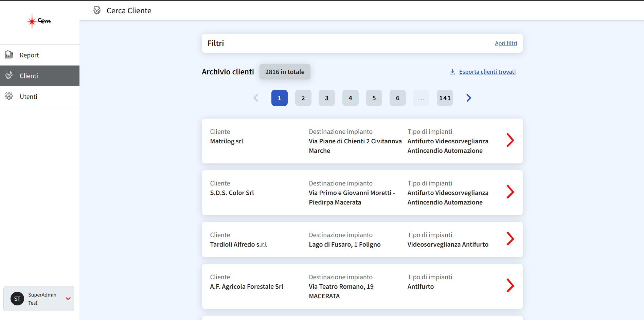Click the Utenti gear icon in sidebar

9,96
